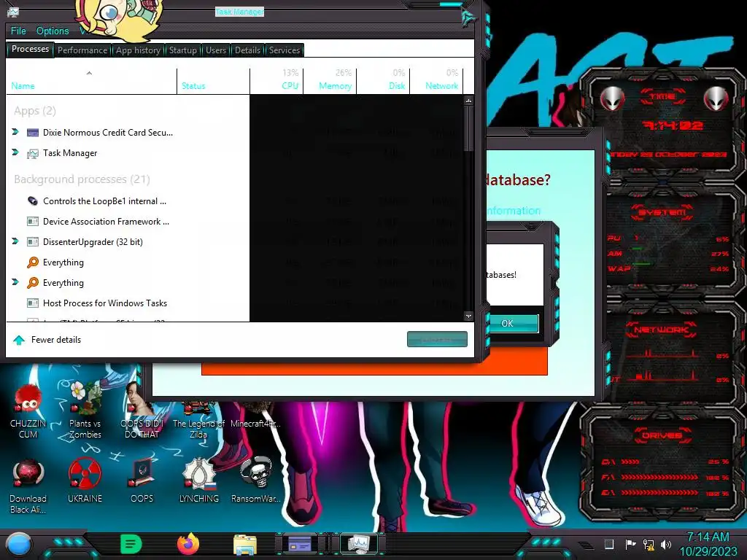Click the Host Process for Windows Tasks icon
This screenshot has height=560, width=747.
pyautogui.click(x=32, y=303)
